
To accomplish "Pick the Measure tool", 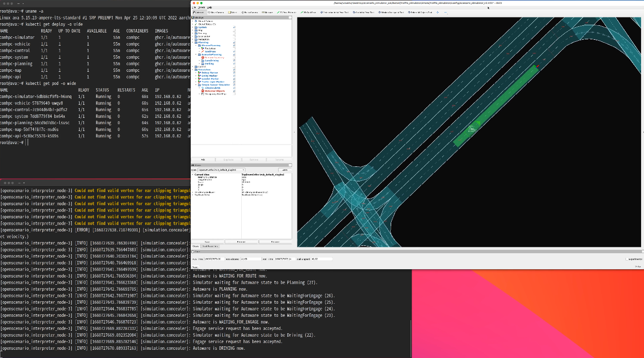I will coord(267,12).
